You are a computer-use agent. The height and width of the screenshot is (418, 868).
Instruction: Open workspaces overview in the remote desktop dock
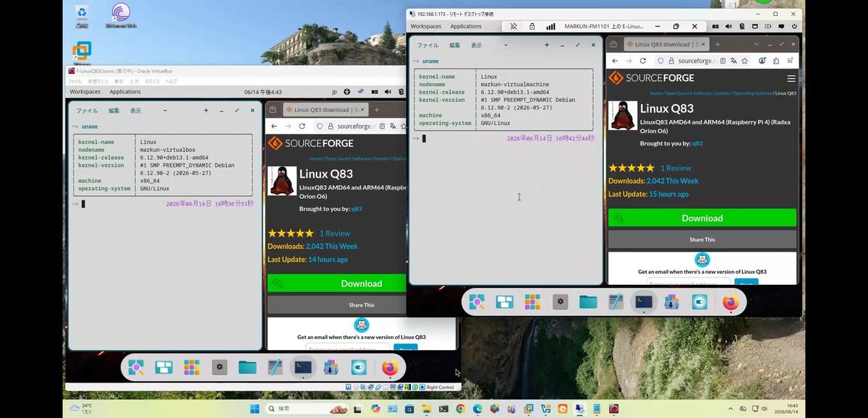point(505,302)
